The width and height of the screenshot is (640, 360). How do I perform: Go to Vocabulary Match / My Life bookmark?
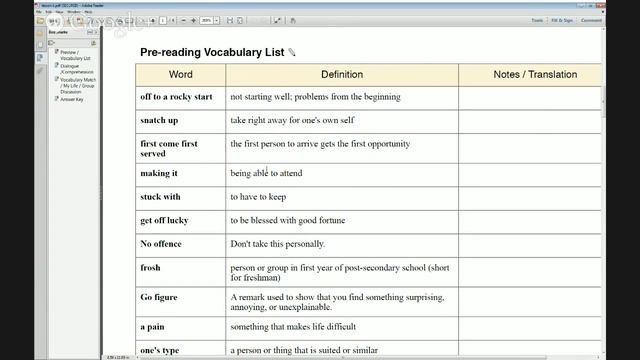pyautogui.click(x=78, y=86)
